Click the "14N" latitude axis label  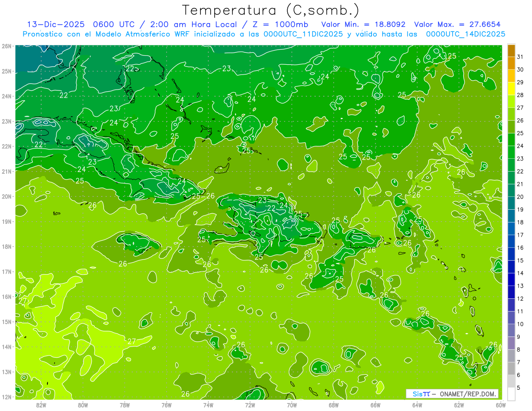pyautogui.click(x=7, y=347)
